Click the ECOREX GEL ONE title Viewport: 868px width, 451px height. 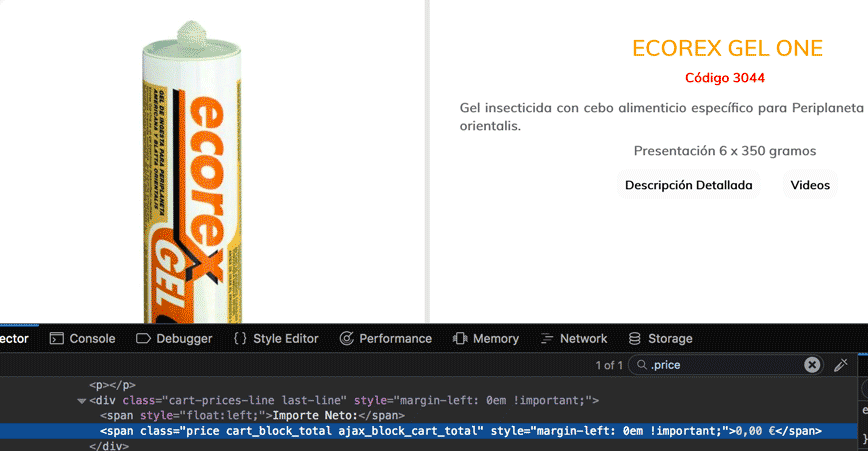[x=727, y=49]
